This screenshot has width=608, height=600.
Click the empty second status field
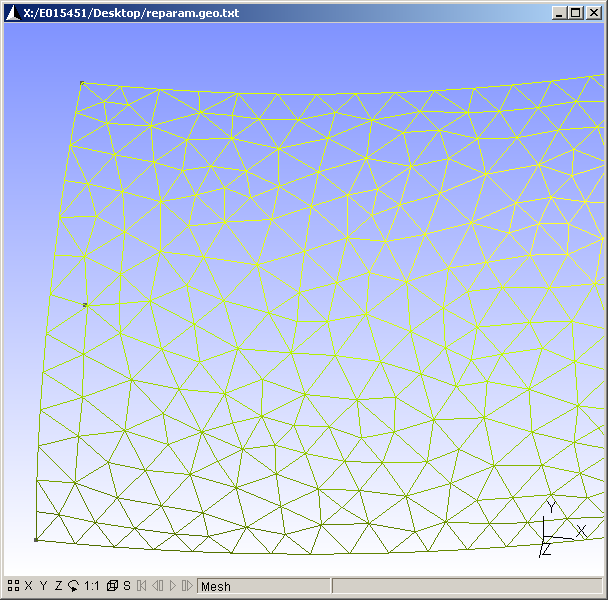(468, 586)
